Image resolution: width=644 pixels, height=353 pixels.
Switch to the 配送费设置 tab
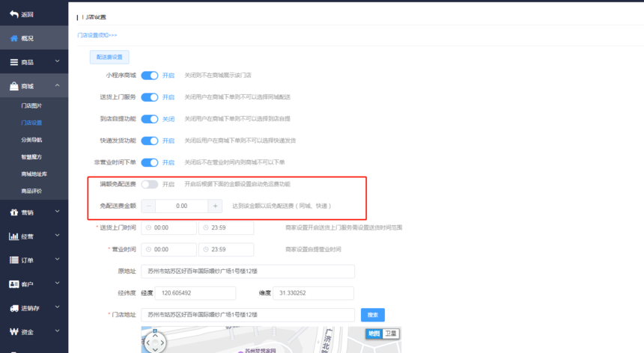[109, 57]
